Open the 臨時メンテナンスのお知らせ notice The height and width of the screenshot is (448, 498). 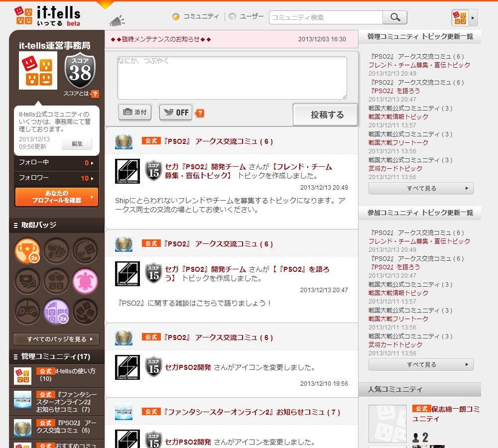click(x=161, y=39)
